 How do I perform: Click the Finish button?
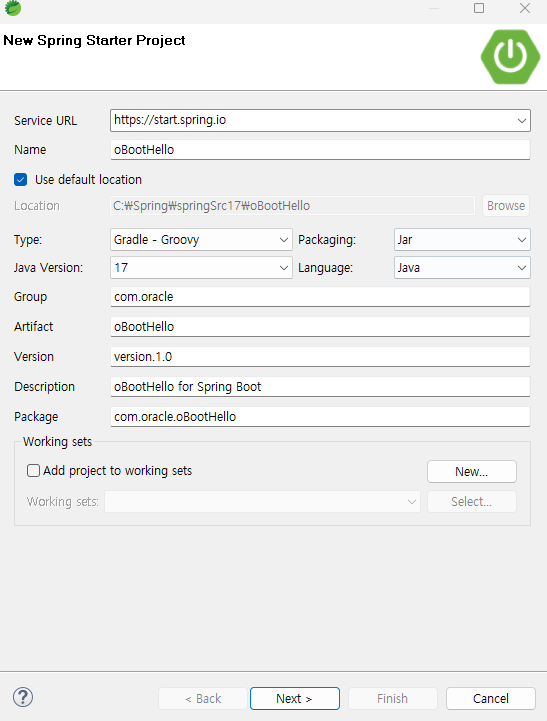pos(393,698)
